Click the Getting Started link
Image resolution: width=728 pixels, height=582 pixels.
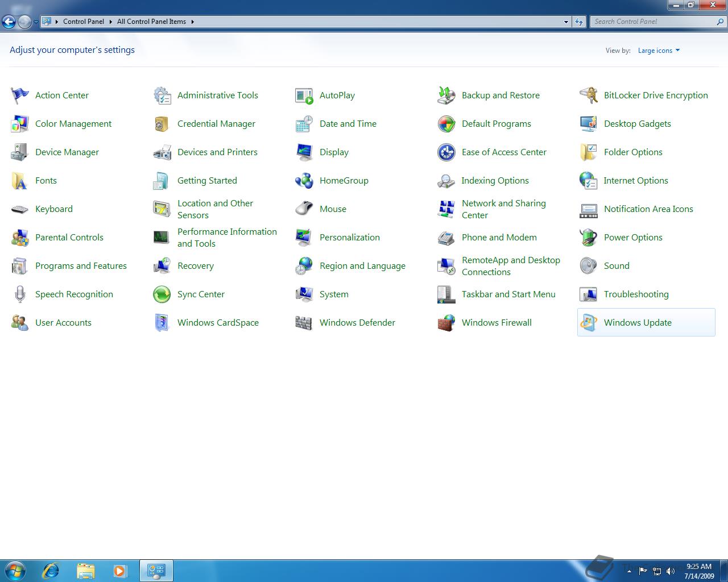[x=207, y=181]
